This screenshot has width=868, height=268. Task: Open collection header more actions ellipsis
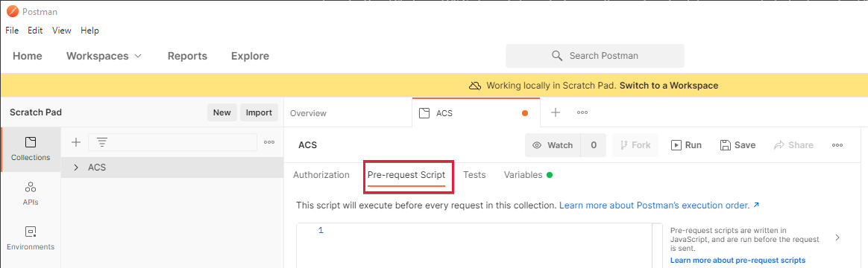[837, 144]
